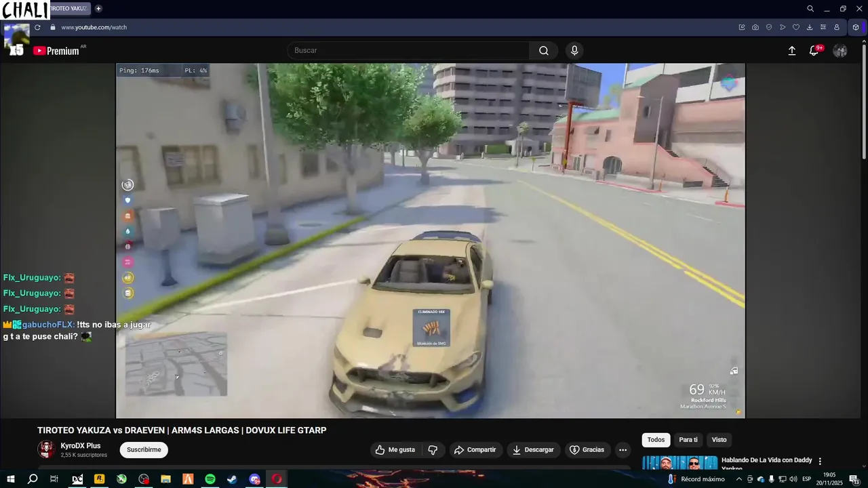Click the page scrollbar thumb

click(863, 102)
